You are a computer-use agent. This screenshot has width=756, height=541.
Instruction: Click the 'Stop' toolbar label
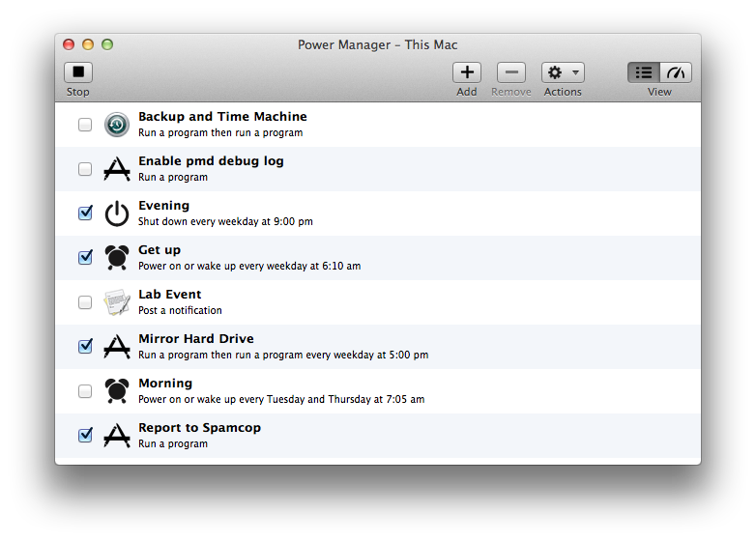(x=78, y=92)
